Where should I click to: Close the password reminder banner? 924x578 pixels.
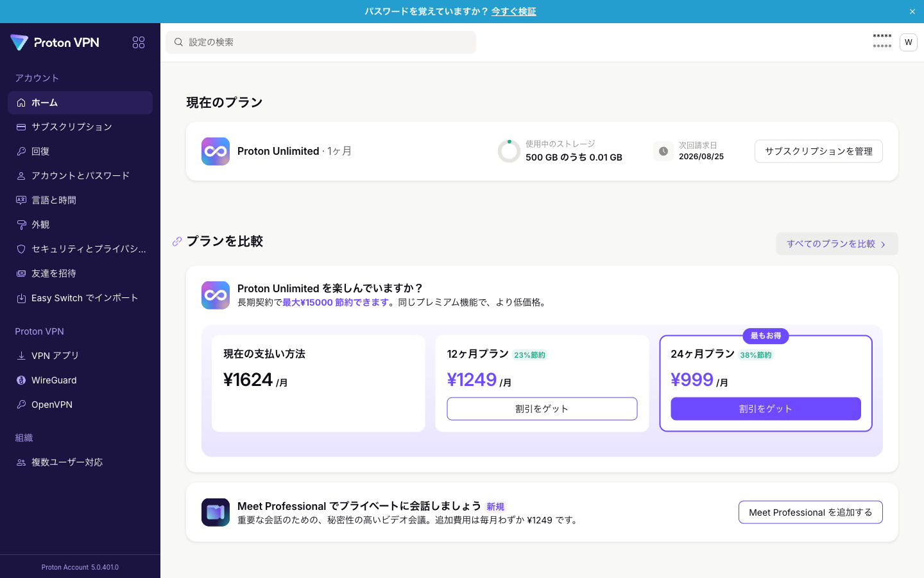point(912,12)
